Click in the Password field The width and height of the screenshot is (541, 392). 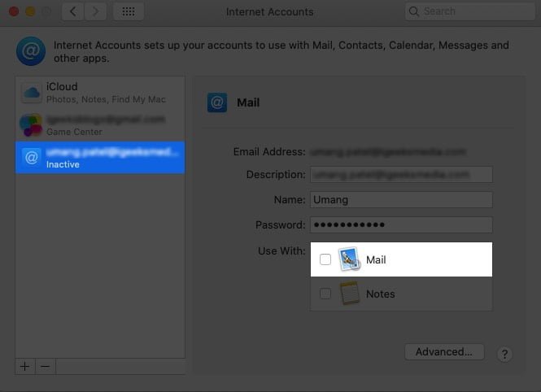pos(401,224)
